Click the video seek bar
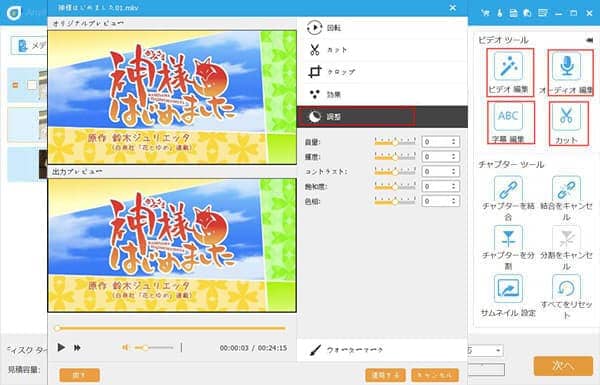600x385 pixels. (x=170, y=328)
